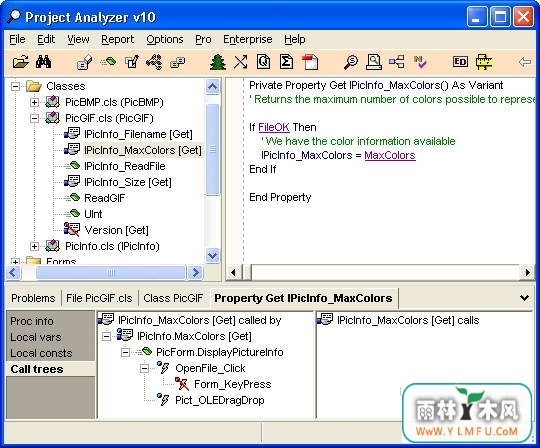Select ReadGIF procedure in tree
The height and width of the screenshot is (448, 540).
[104, 198]
